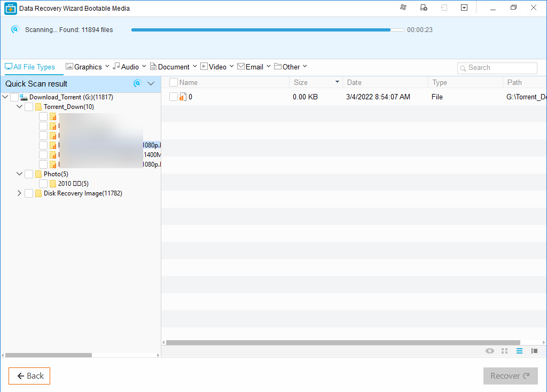Check the Disk Recovery Image(11782) checkbox
Image resolution: width=547 pixels, height=392 pixels.
[29, 193]
